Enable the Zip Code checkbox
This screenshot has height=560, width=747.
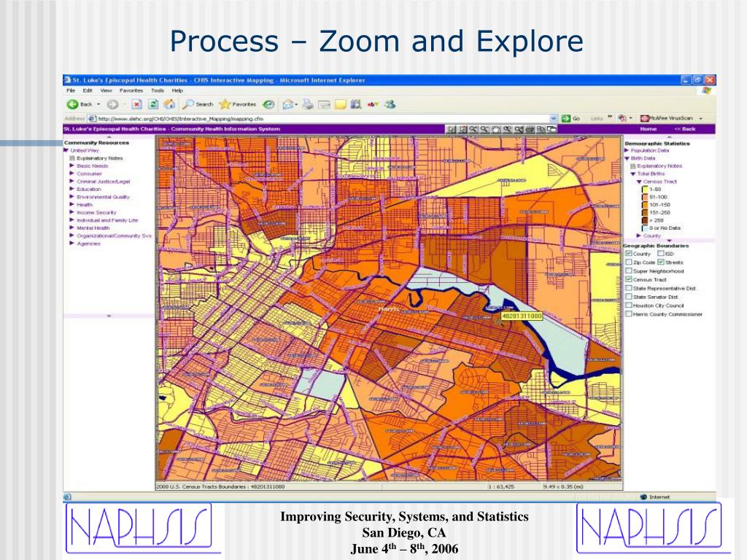(x=628, y=262)
